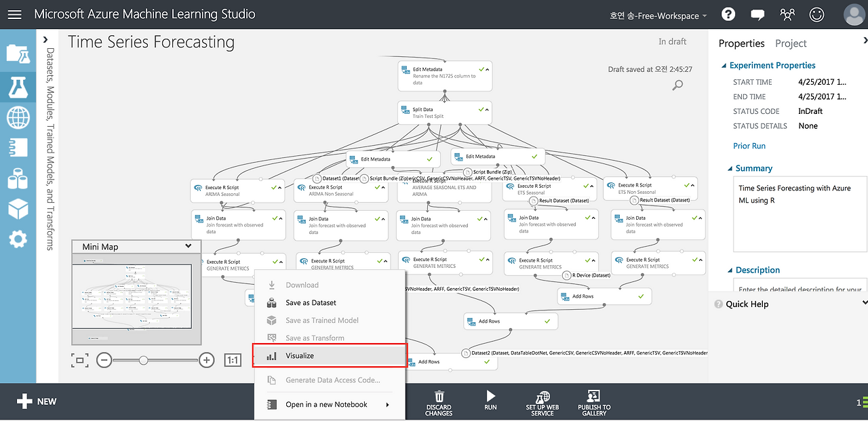Collapse the Edit Metadata rename module caret
The width and height of the screenshot is (868, 421).
[x=488, y=69]
